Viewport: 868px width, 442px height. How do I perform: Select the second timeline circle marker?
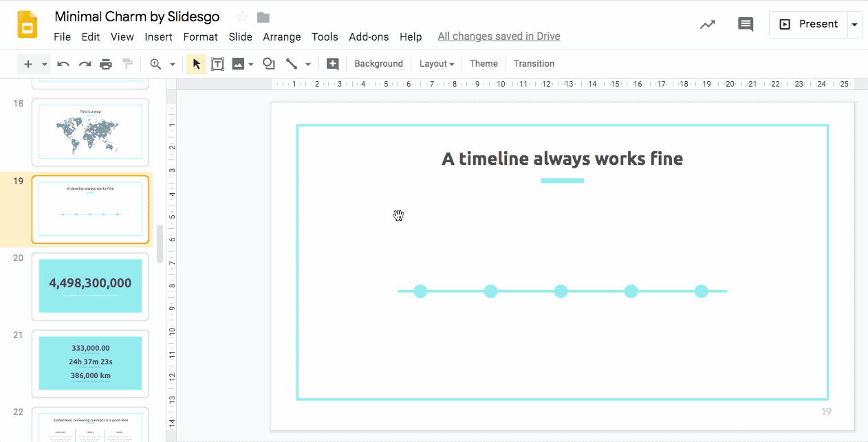pyautogui.click(x=490, y=291)
